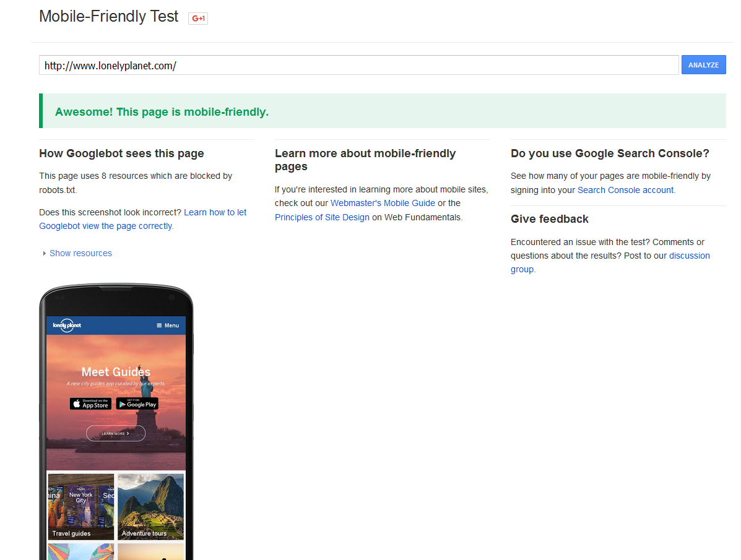Click 'Do you use Google Search Console?' heading
Image resolution: width=741 pixels, height=560 pixels.
pos(610,153)
